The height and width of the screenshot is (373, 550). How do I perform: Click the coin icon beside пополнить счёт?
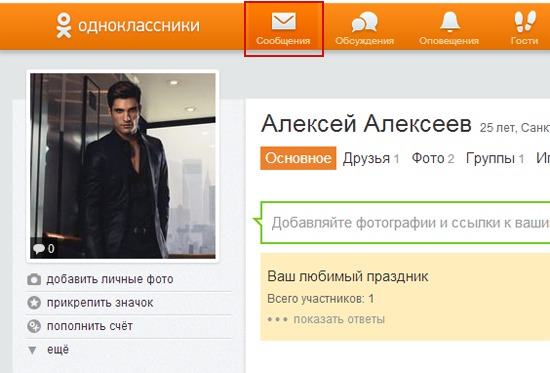click(34, 326)
